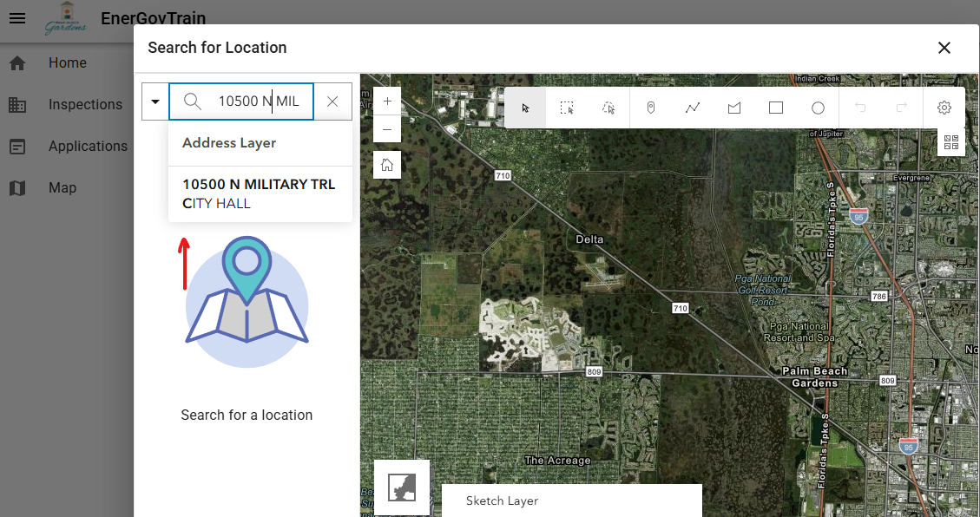Choose the rectangle select tool

[x=567, y=108]
